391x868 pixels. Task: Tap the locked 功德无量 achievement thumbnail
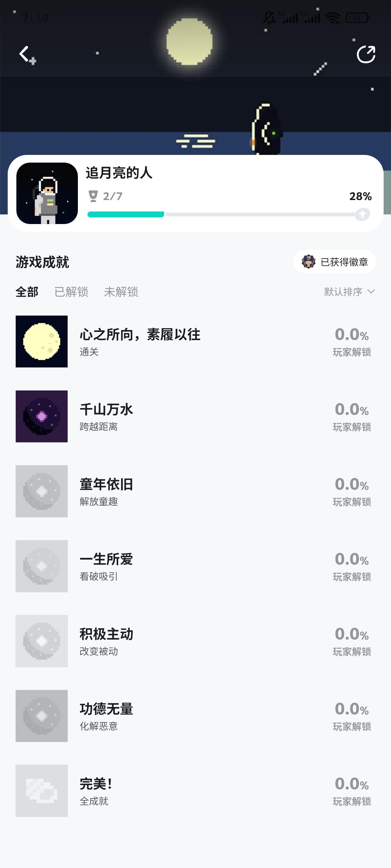click(x=41, y=716)
